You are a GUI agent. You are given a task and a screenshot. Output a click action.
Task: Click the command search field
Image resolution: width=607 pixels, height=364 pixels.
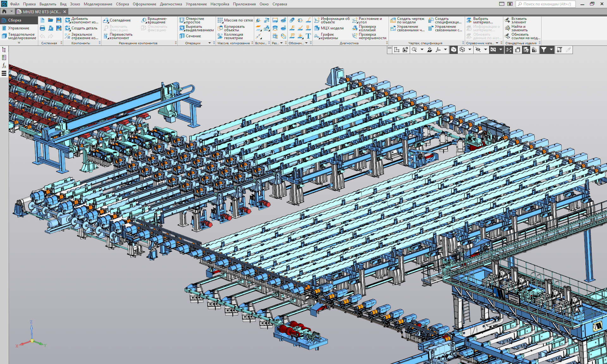pos(546,4)
